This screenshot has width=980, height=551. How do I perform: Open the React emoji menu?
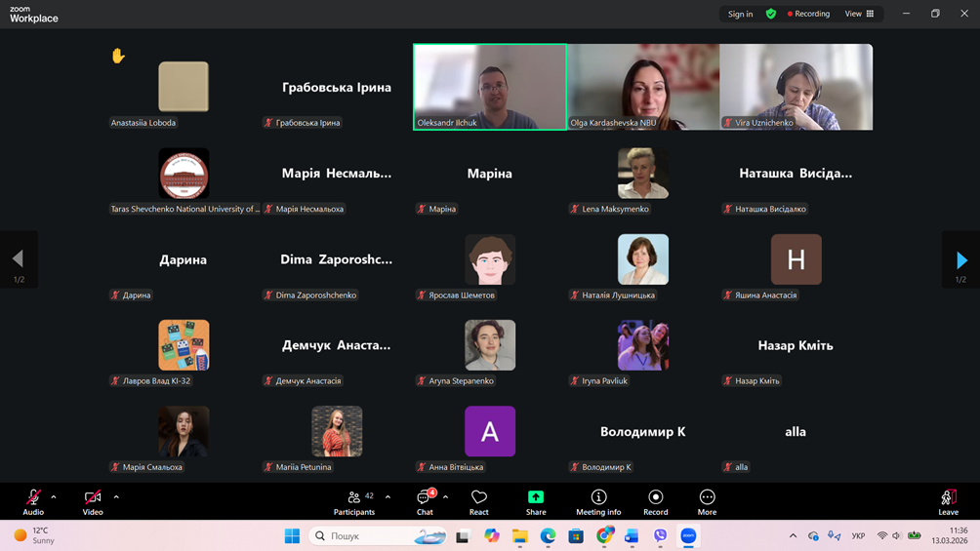click(x=478, y=502)
